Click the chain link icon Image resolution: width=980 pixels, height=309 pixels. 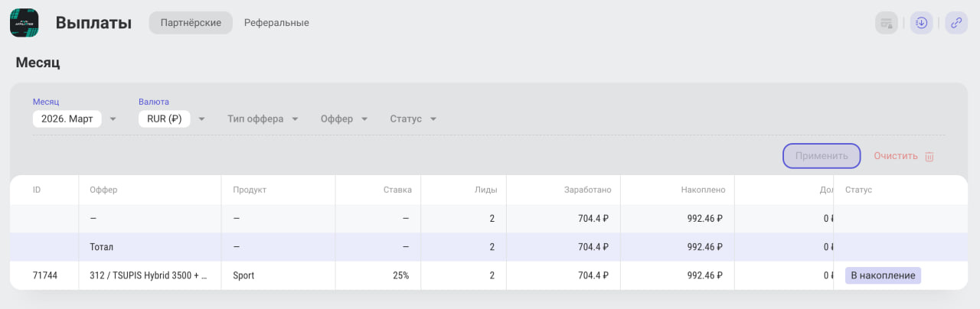[956, 23]
